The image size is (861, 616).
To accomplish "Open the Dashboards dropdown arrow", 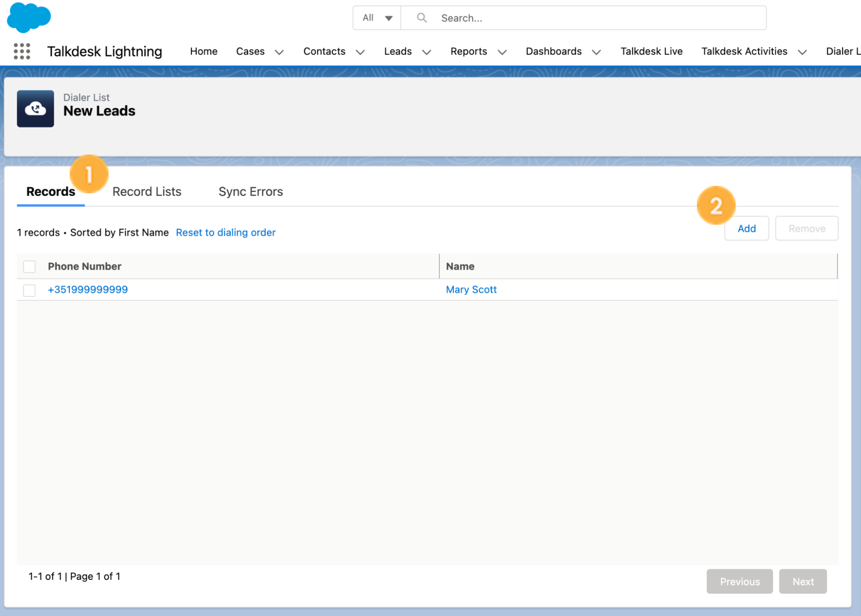I will 597,52.
